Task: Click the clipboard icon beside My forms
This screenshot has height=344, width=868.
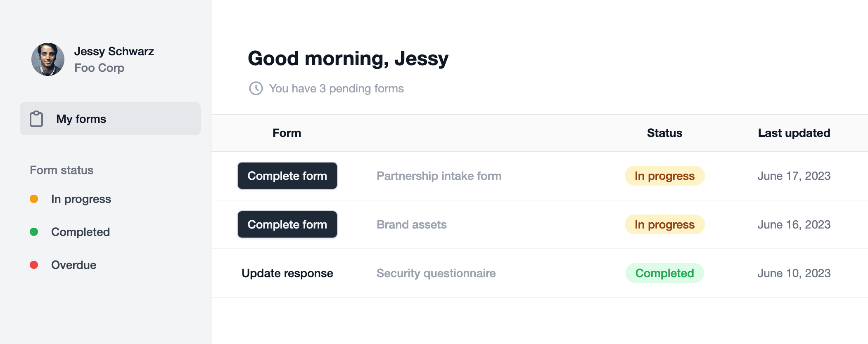Action: pos(36,119)
